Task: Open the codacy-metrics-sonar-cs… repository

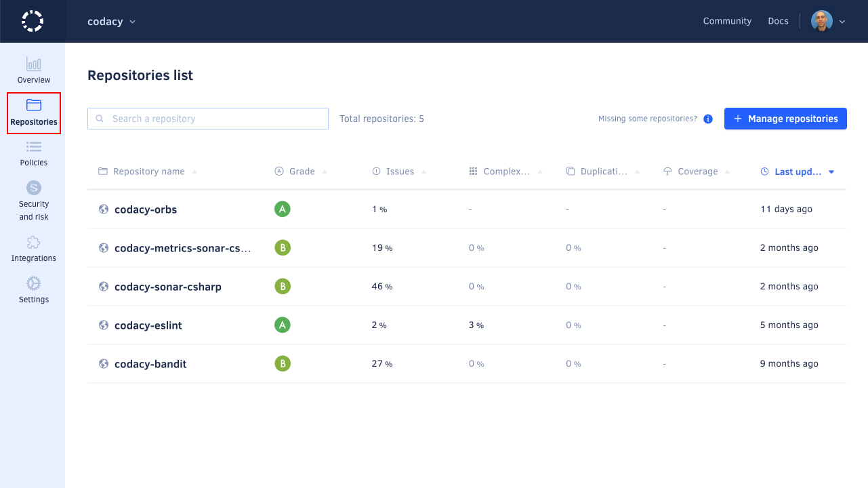Action: point(183,248)
